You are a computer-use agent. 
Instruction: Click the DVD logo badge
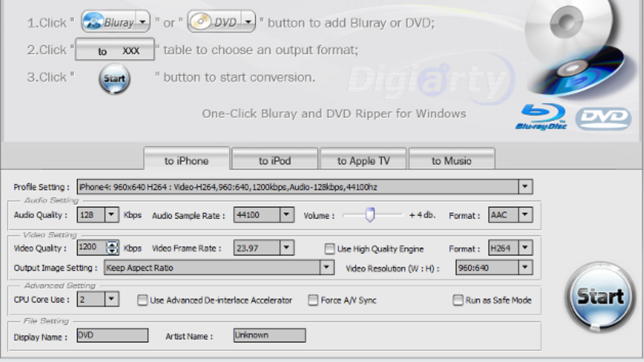tap(603, 118)
